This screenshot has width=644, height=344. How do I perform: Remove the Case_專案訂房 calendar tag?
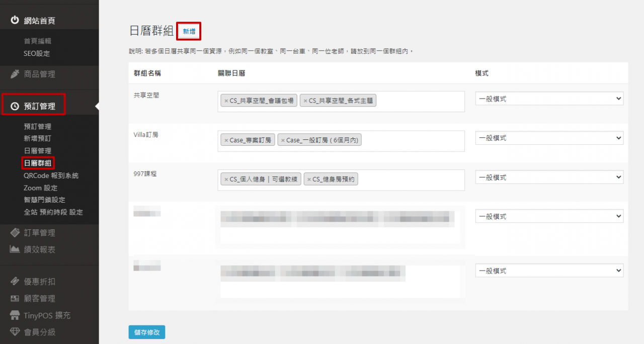pos(226,140)
